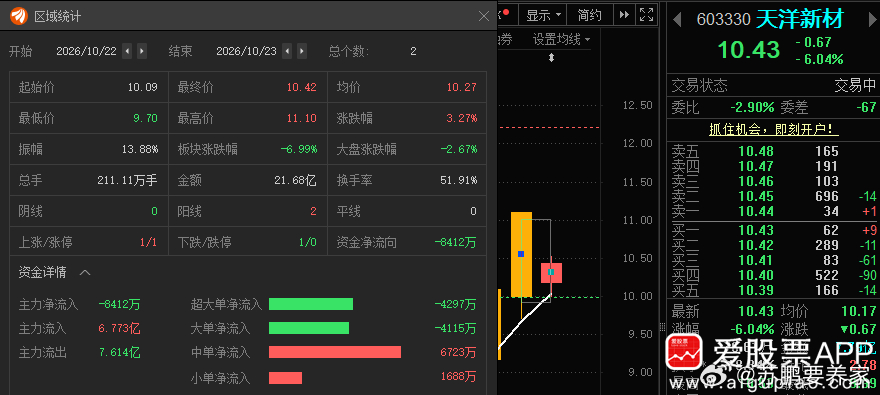This screenshot has width=880, height=395.
Task: Click the 板块涨跌幅 value -6.99%
Action: point(299,150)
